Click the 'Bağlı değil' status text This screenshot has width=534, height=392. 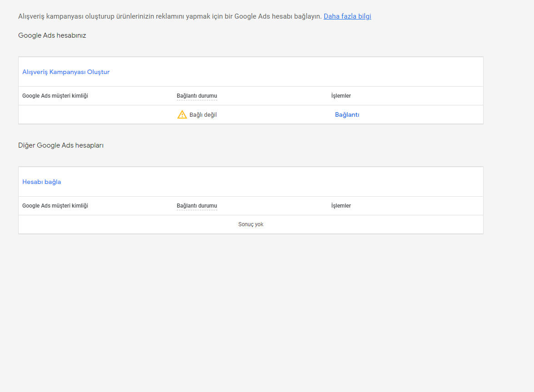click(203, 114)
